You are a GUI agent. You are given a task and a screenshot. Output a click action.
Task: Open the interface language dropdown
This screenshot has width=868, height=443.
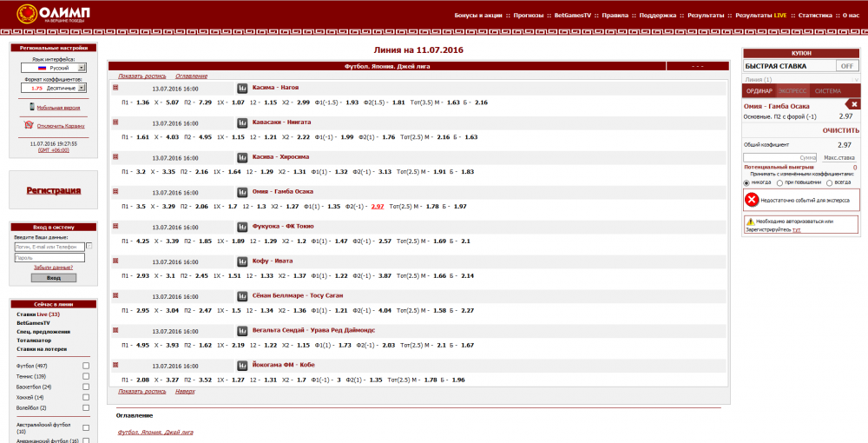(x=82, y=67)
